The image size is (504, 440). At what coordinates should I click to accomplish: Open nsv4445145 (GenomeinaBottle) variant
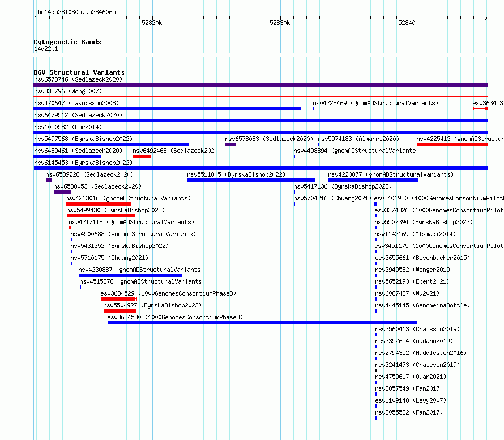coord(422,305)
